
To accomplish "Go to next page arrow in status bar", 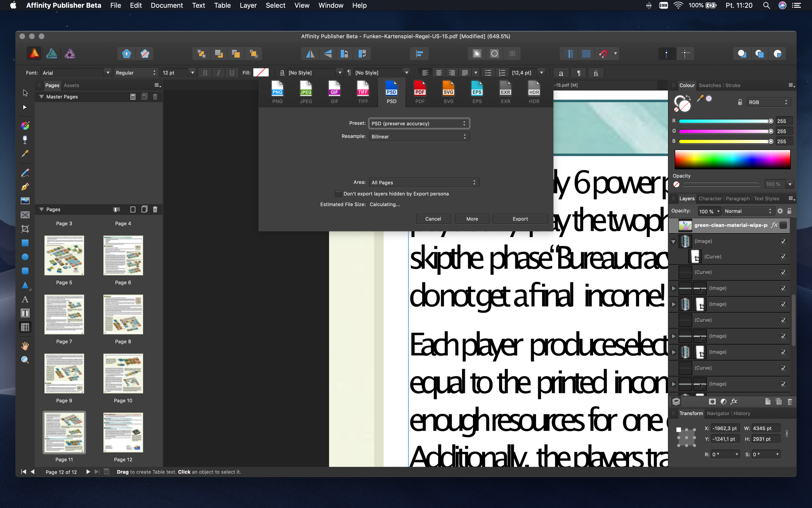I will tap(88, 472).
